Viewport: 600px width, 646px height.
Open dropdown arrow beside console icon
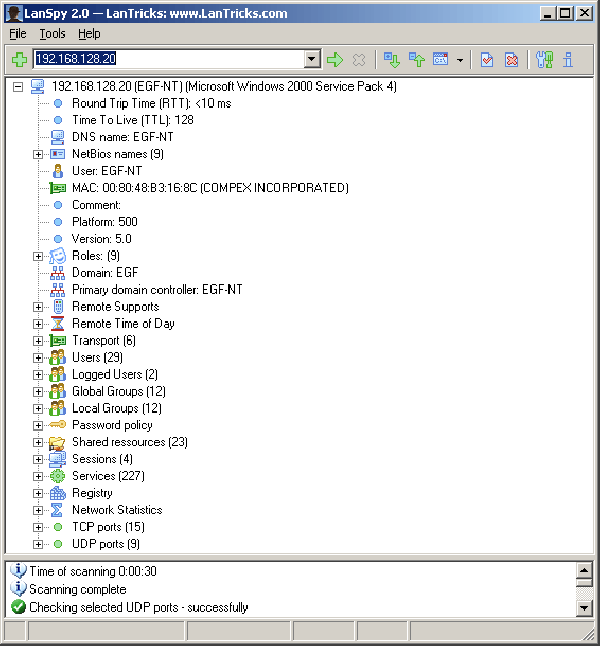pyautogui.click(x=460, y=60)
